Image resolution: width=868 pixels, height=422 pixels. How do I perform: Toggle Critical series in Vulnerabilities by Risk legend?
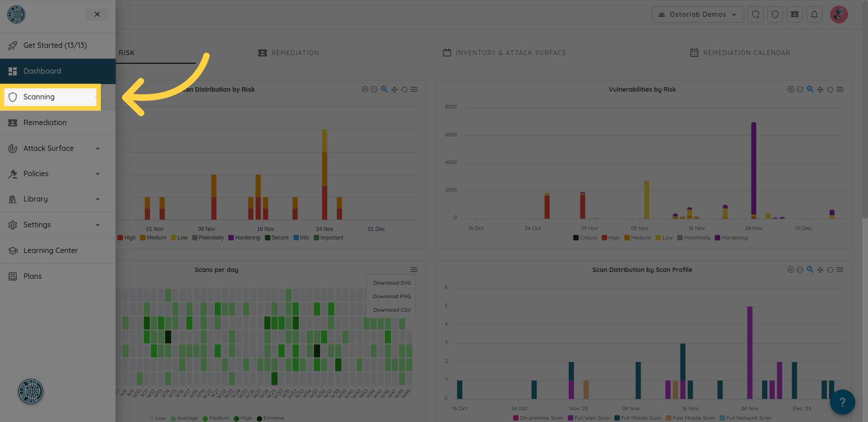click(585, 238)
